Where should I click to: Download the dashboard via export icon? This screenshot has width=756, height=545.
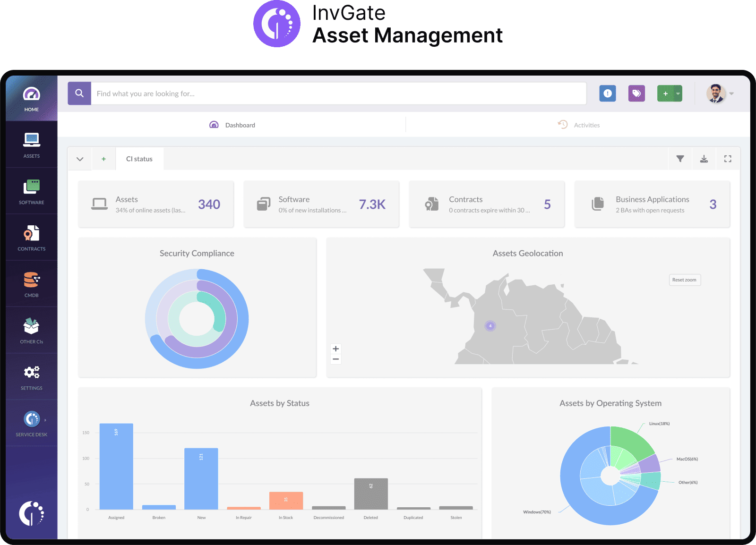(704, 159)
